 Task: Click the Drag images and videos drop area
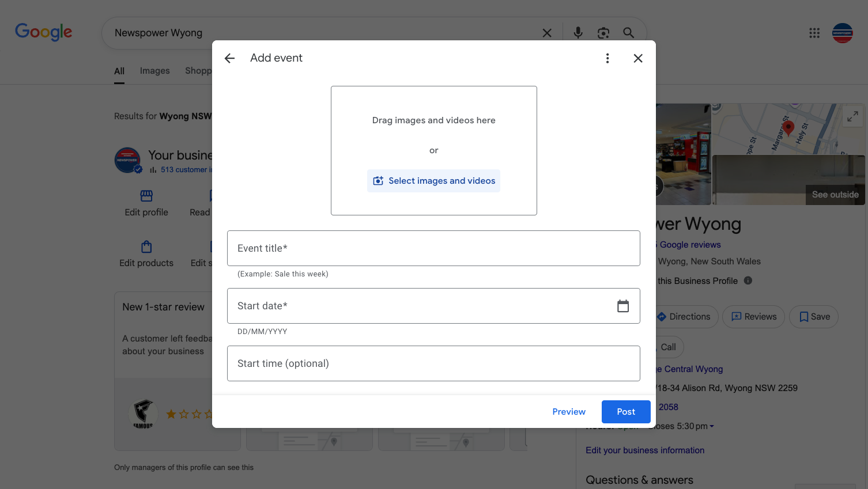[434, 151]
